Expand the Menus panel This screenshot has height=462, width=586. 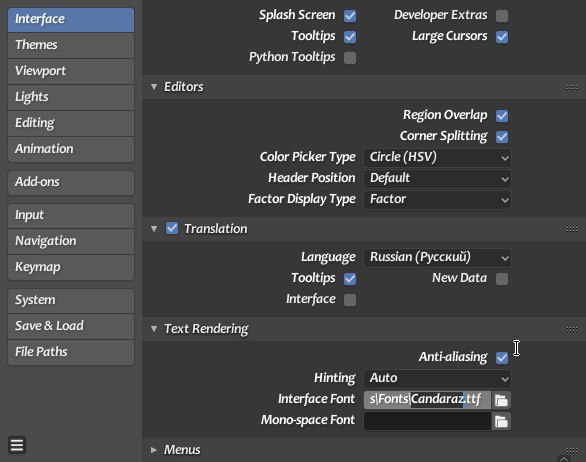154,450
